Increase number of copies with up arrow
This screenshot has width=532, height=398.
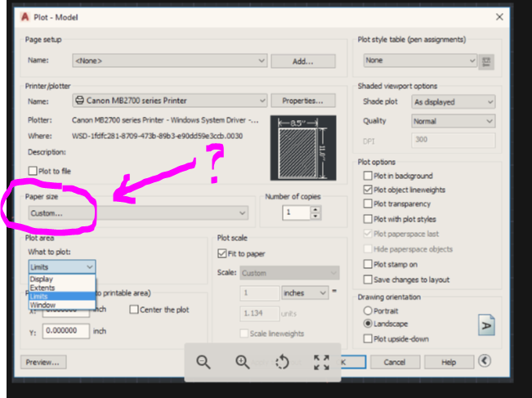click(x=316, y=209)
